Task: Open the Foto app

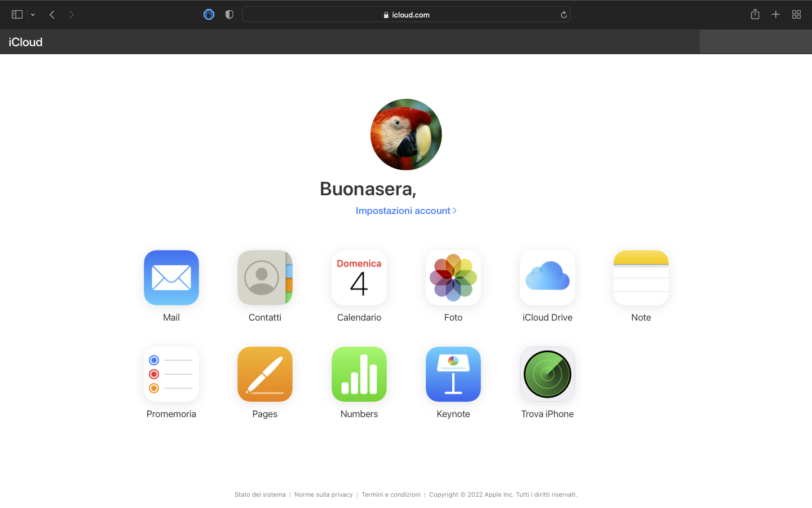Action: coord(453,278)
